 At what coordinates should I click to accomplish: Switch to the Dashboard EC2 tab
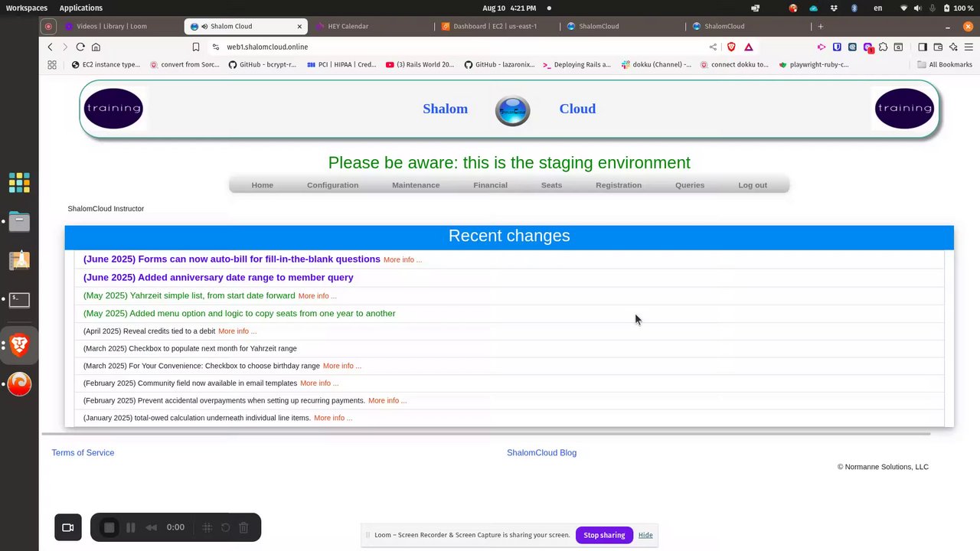pos(495,26)
